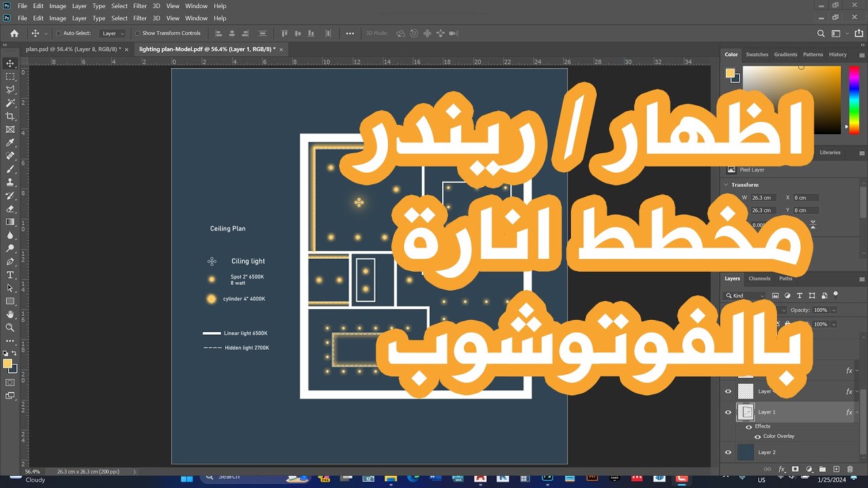Open the Fill slider dropdown arrow
This screenshot has height=488, width=868.
(x=833, y=324)
